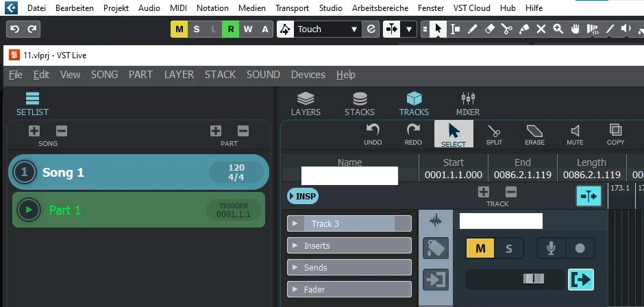Viewport: 644px width, 307px height.
Task: Select the Cubase object selection arrow tool
Action: pos(438,29)
